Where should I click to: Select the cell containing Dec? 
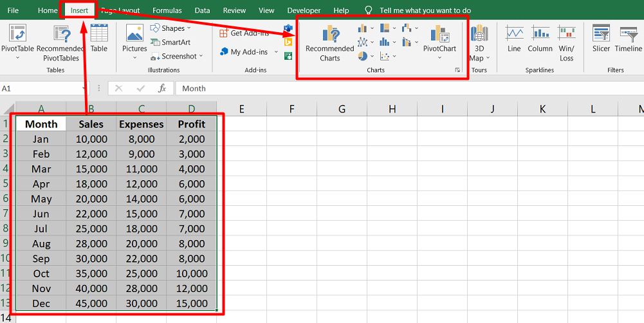pyautogui.click(x=41, y=303)
